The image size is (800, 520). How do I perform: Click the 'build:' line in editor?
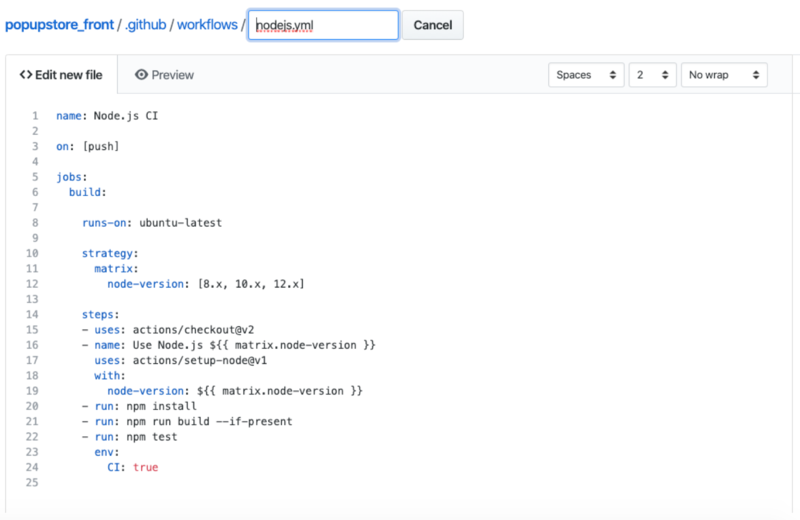[x=88, y=192]
